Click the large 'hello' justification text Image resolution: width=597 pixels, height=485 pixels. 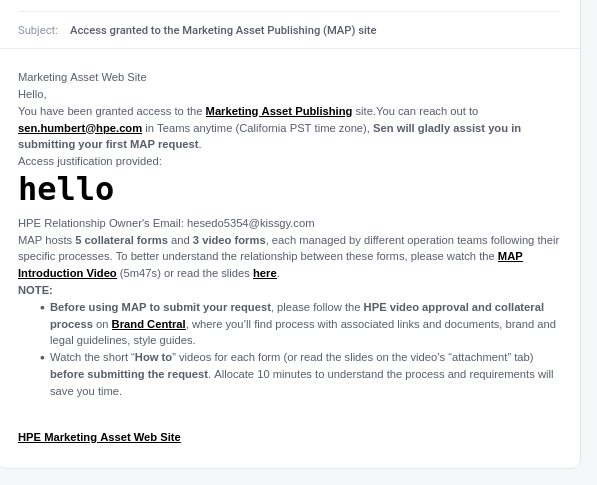pyautogui.click(x=66, y=189)
